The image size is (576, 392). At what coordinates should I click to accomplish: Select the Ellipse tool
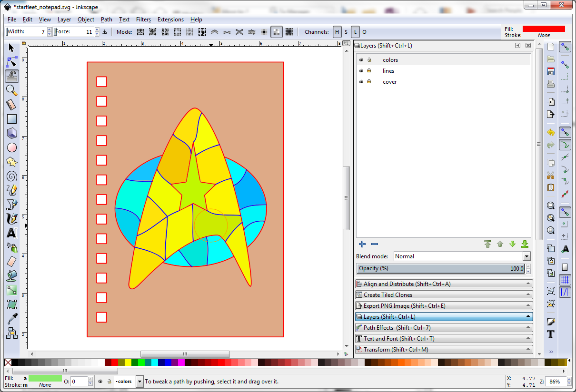click(x=12, y=147)
